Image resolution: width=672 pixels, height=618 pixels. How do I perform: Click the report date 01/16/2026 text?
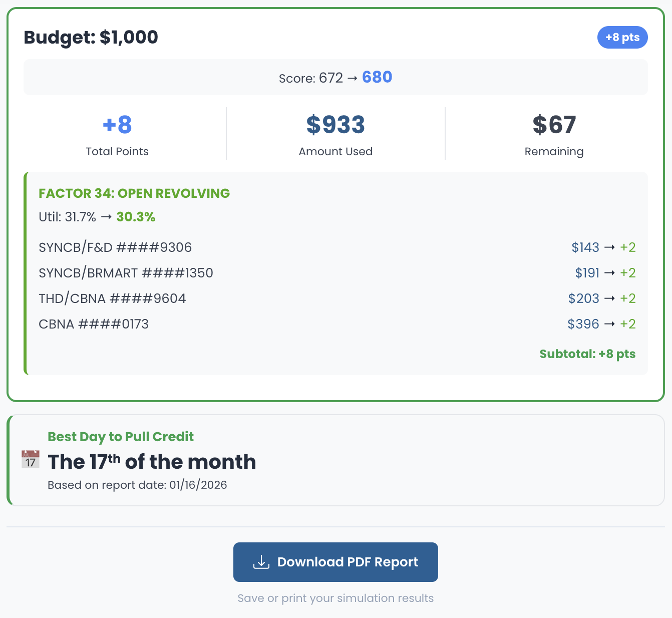click(x=198, y=485)
